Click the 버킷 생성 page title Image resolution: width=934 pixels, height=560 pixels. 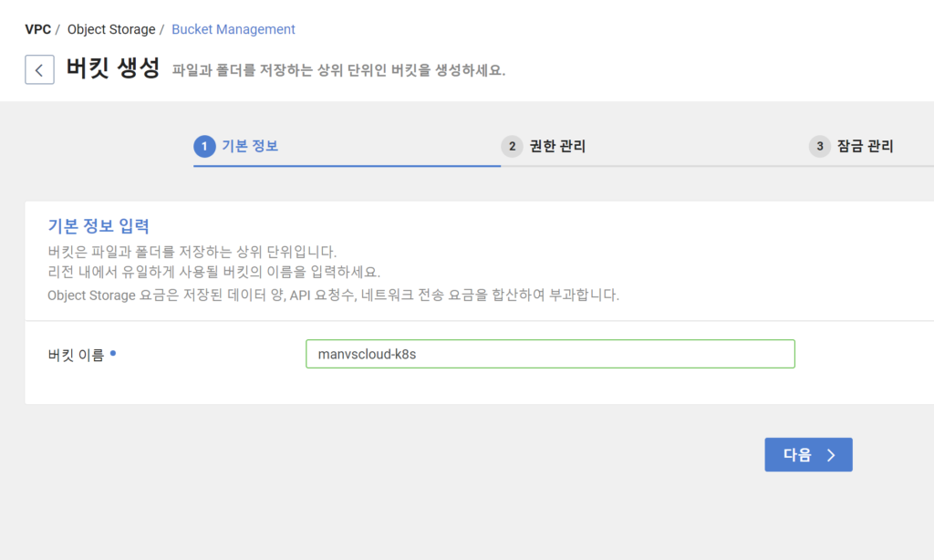point(112,67)
